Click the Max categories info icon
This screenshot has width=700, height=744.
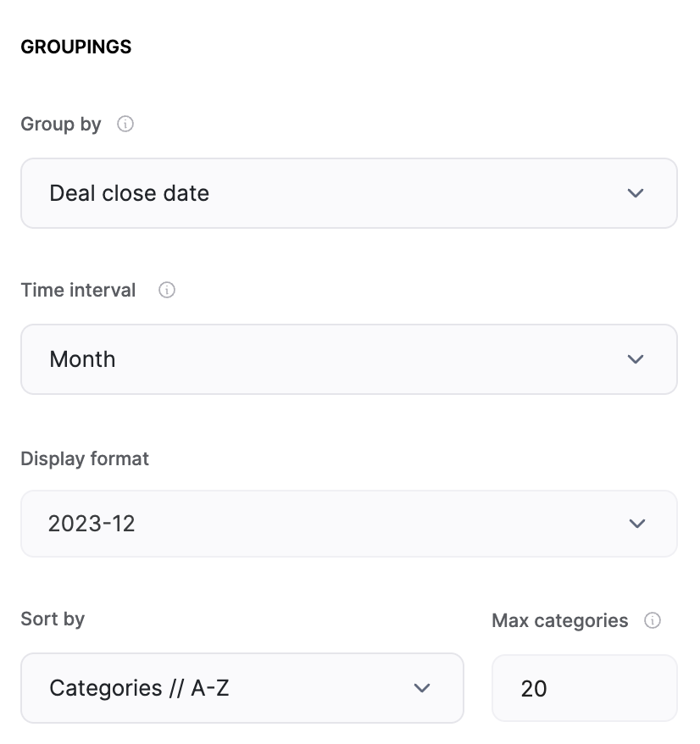[x=653, y=621]
